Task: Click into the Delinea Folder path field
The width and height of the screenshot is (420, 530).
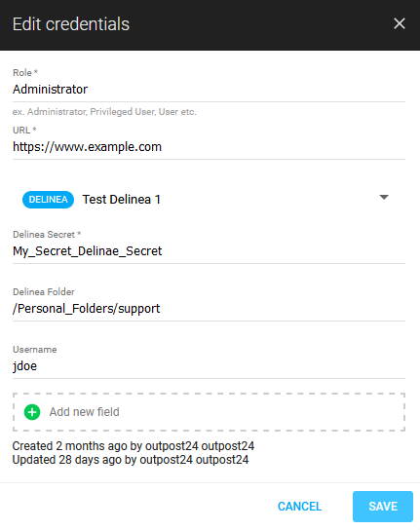Action: point(209,309)
